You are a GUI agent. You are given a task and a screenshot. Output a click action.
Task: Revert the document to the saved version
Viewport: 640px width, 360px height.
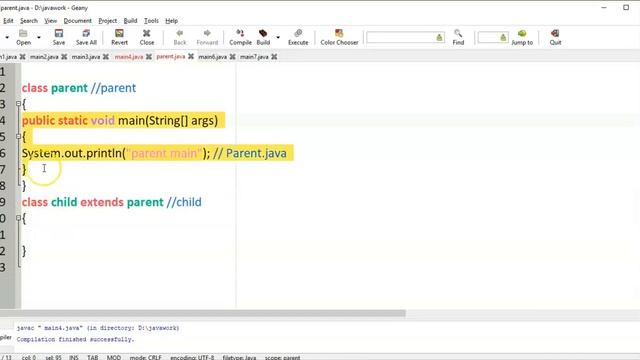[x=119, y=37]
